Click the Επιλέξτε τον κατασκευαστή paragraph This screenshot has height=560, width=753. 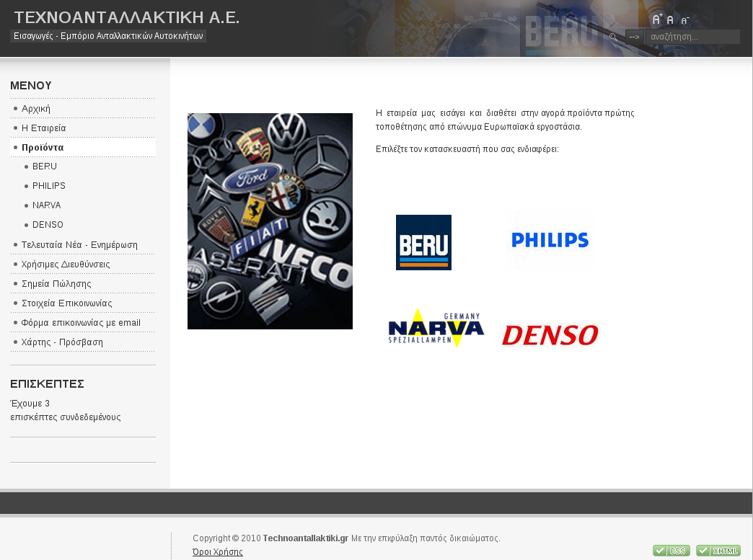pos(467,148)
